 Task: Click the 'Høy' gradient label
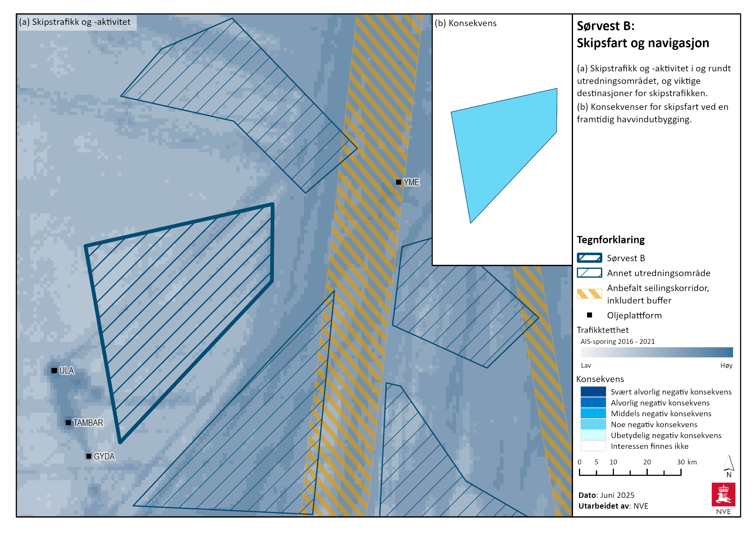tap(726, 366)
